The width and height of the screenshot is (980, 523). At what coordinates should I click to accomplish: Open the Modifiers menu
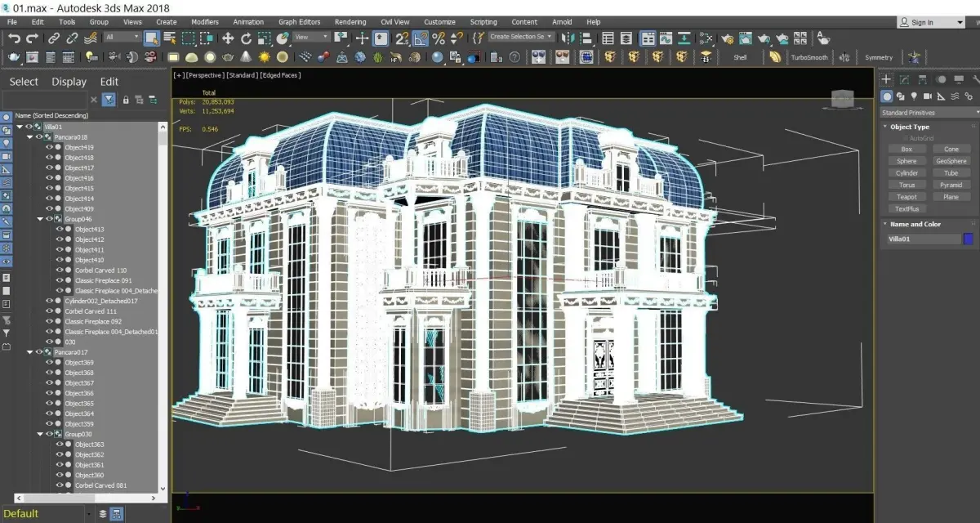pos(204,22)
